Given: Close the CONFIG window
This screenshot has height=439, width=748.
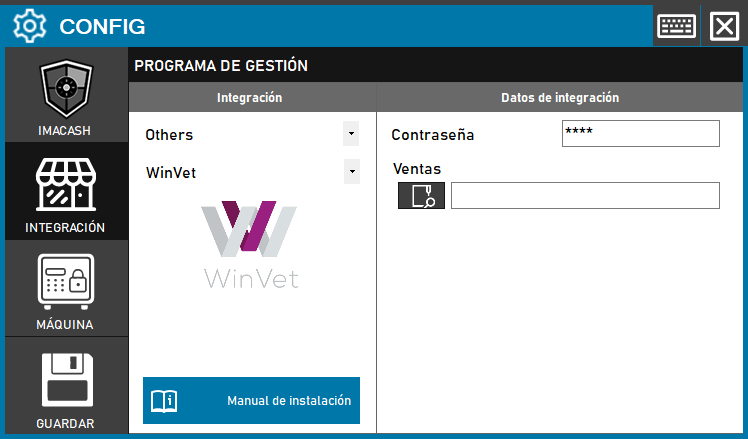Looking at the screenshot, I should coord(723,25).
